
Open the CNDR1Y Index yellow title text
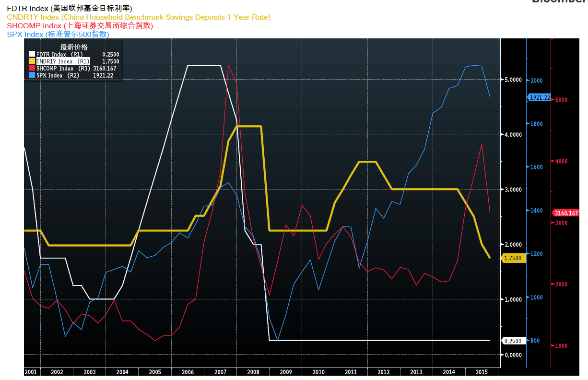139,17
